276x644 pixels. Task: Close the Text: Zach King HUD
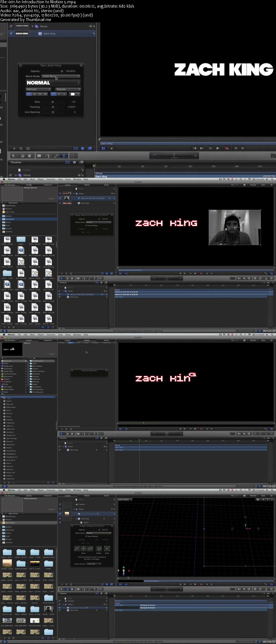click(x=20, y=65)
